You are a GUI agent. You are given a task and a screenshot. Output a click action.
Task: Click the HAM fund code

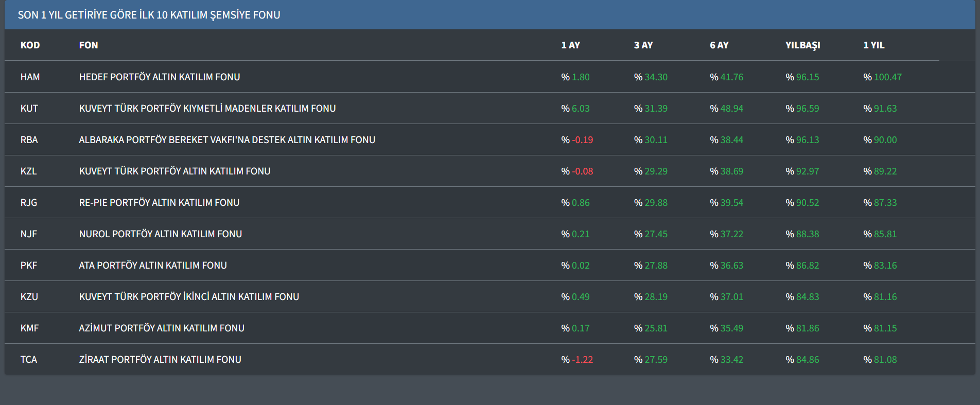(x=30, y=77)
